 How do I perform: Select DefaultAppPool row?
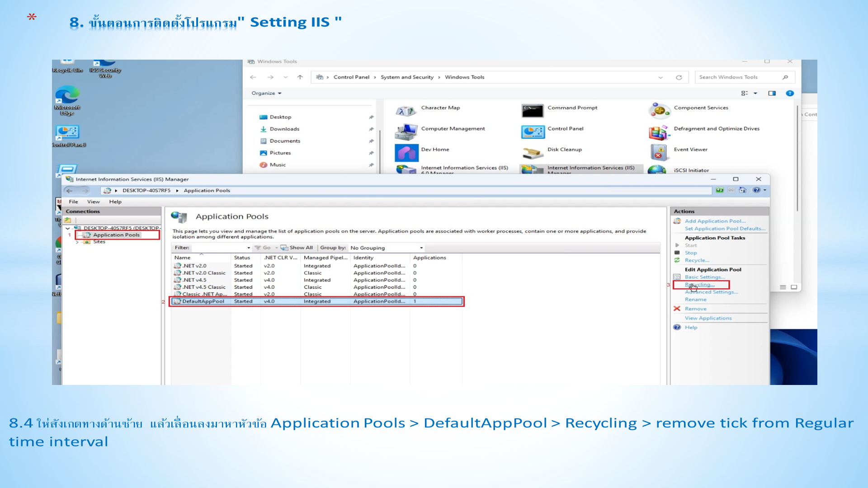pyautogui.click(x=317, y=301)
